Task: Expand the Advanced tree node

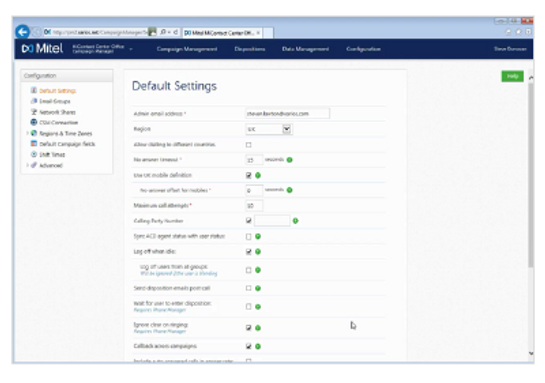Action: (x=27, y=165)
